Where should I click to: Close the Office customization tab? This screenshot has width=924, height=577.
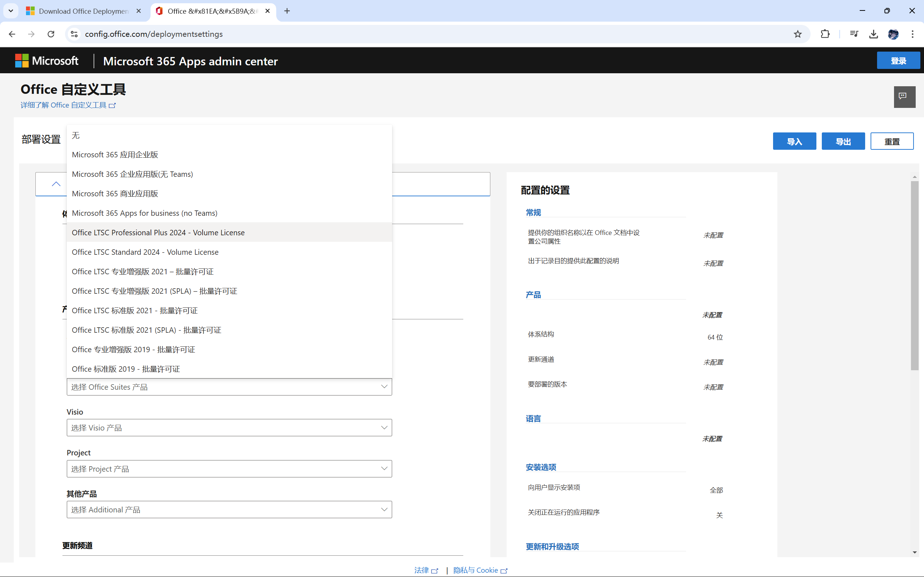[x=268, y=11]
